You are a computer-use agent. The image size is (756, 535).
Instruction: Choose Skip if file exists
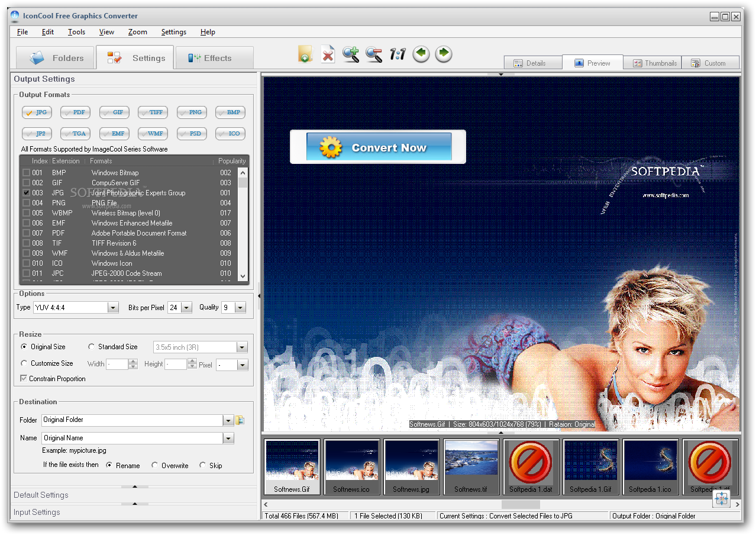pos(203,466)
